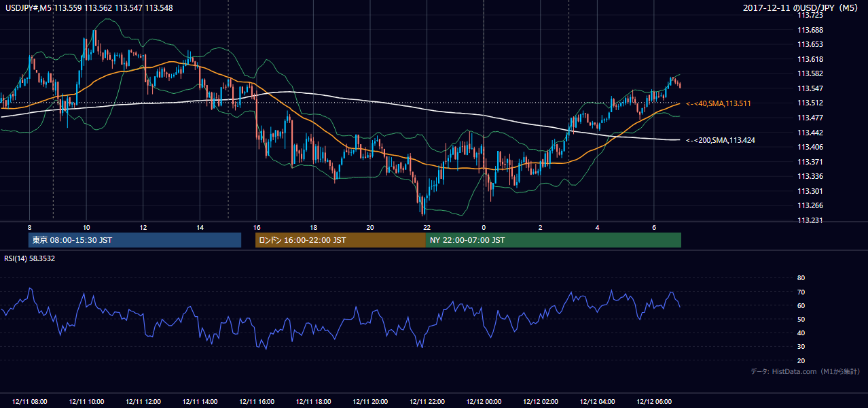Select the 40 SMA 113.511 label
Viewport: 868px width, 408px height.
(x=718, y=103)
